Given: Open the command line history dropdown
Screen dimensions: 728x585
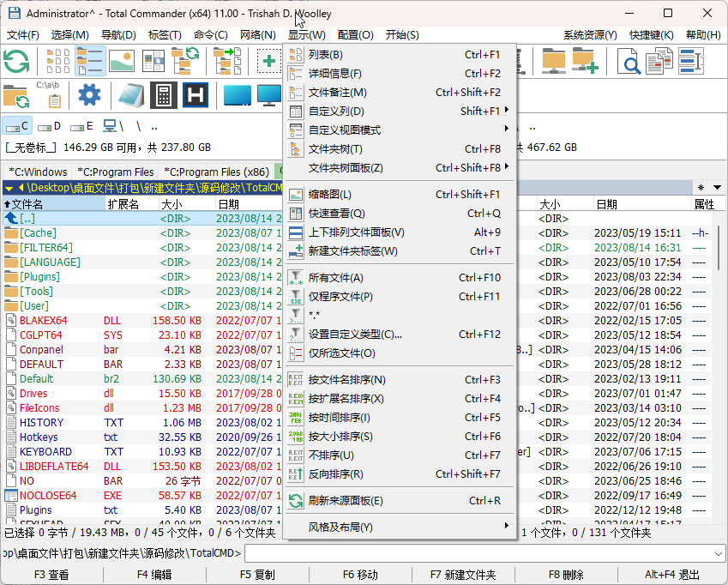Looking at the screenshot, I should (719, 553).
